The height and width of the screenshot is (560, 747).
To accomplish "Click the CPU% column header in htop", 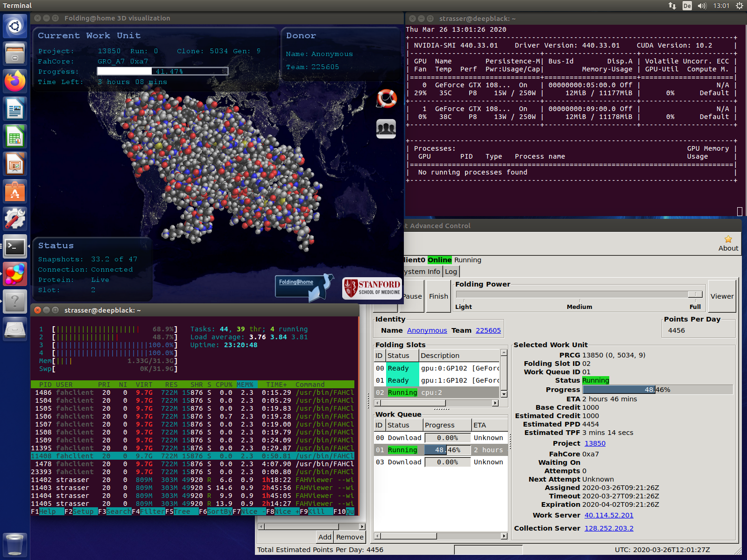I will [224, 385].
